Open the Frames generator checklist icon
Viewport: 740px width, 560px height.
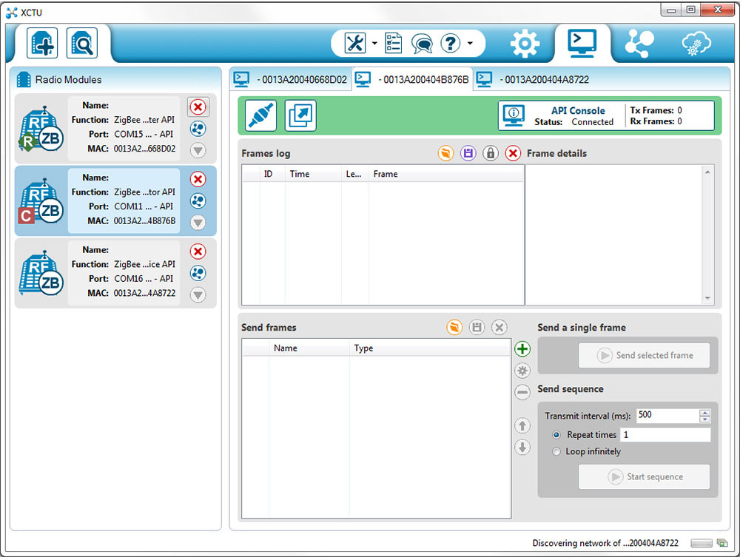[393, 43]
